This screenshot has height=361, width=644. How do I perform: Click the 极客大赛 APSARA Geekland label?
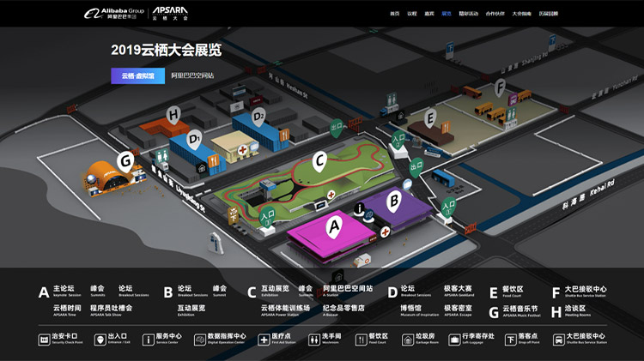coord(459,291)
